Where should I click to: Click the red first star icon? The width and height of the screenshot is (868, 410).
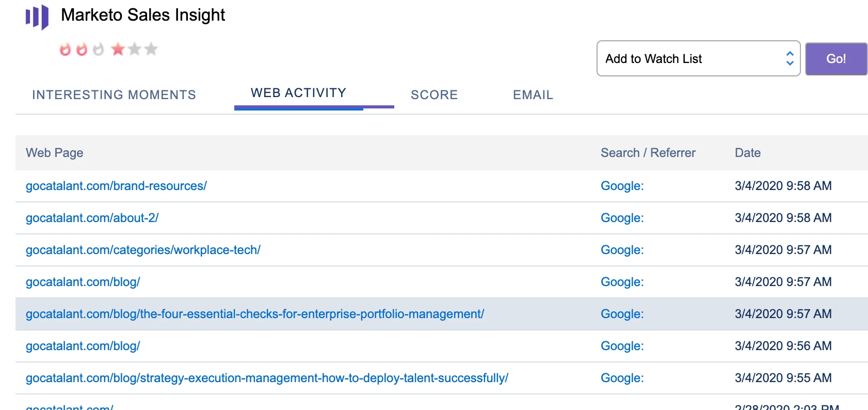[118, 49]
